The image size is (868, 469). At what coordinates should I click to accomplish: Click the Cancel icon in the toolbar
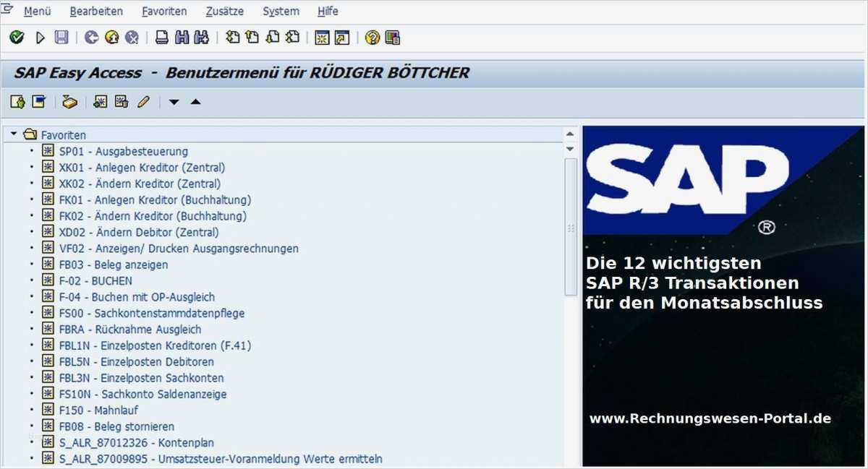[x=132, y=37]
